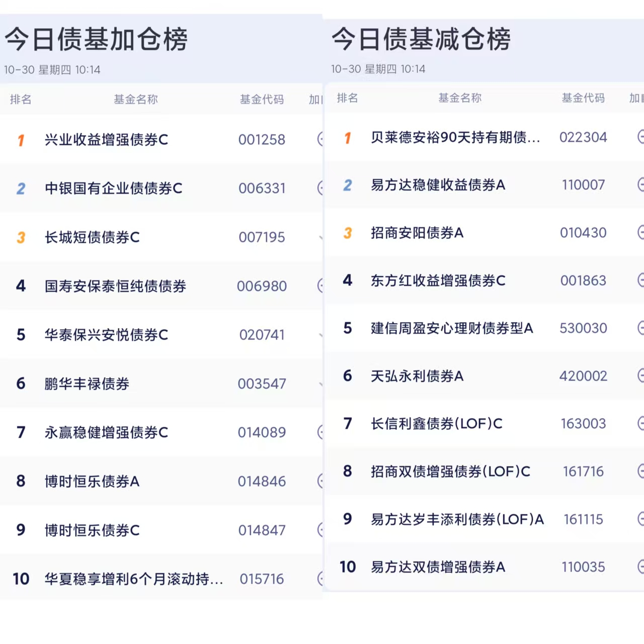644x644 pixels.
Task: Select the 易方达稳健收益债券A row
Action: 485,185
